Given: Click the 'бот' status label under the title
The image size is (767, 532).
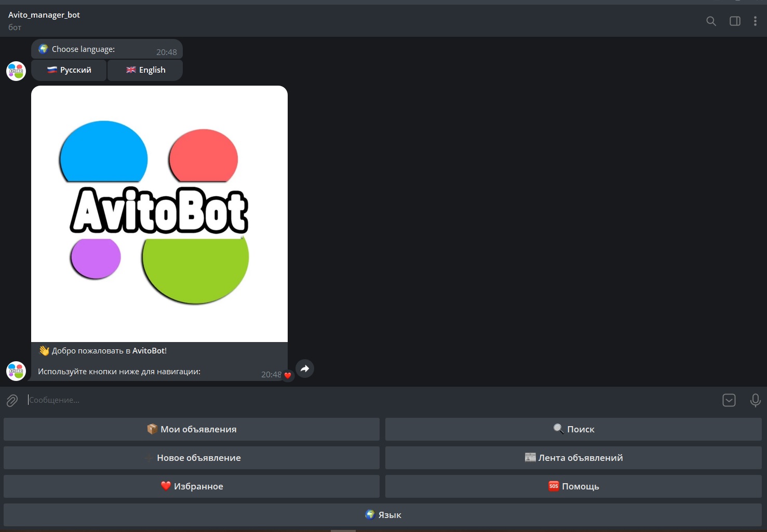Looking at the screenshot, I should pos(15,28).
